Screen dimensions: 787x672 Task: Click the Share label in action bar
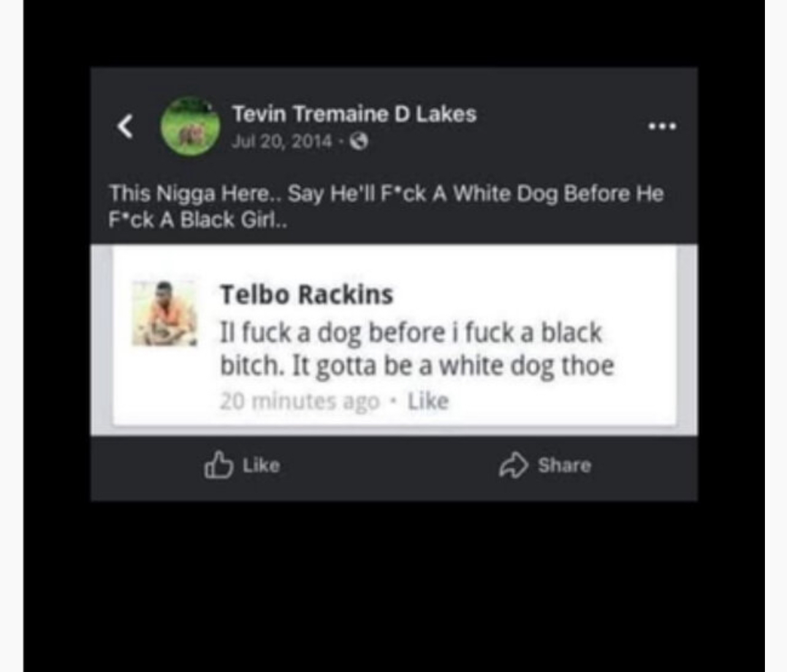pyautogui.click(x=565, y=465)
